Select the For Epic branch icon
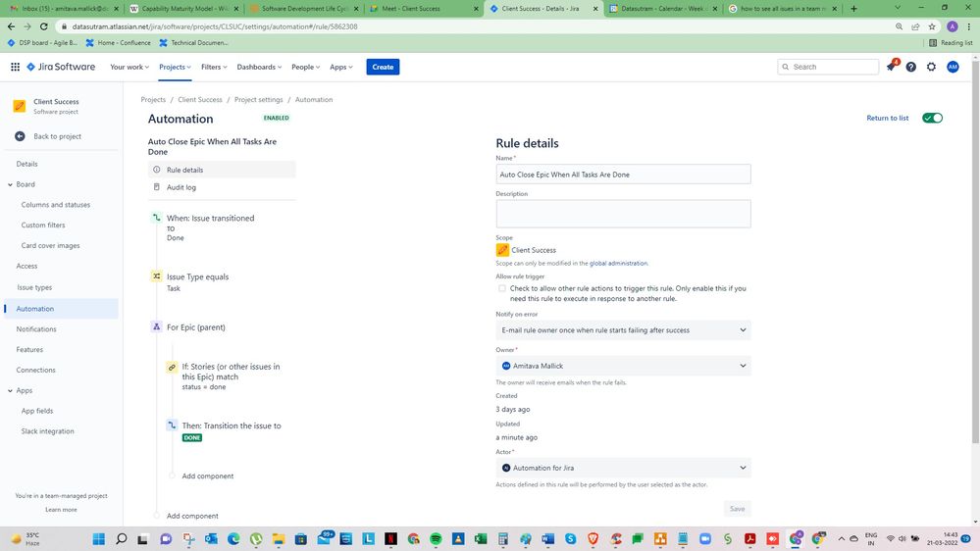The width and height of the screenshot is (980, 551). [x=156, y=326]
